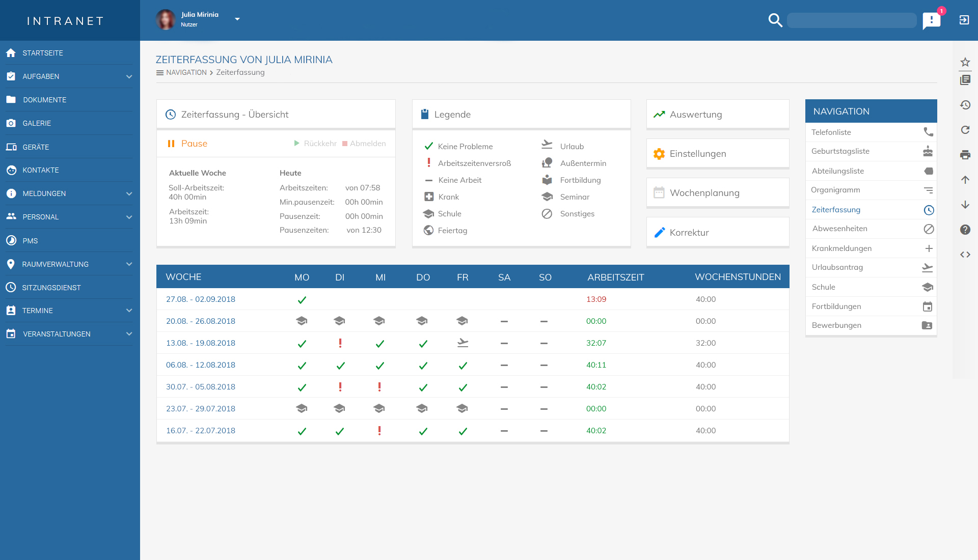The width and height of the screenshot is (978, 560).
Task: Open the user dropdown next to Julia Mirinia
Action: (237, 19)
